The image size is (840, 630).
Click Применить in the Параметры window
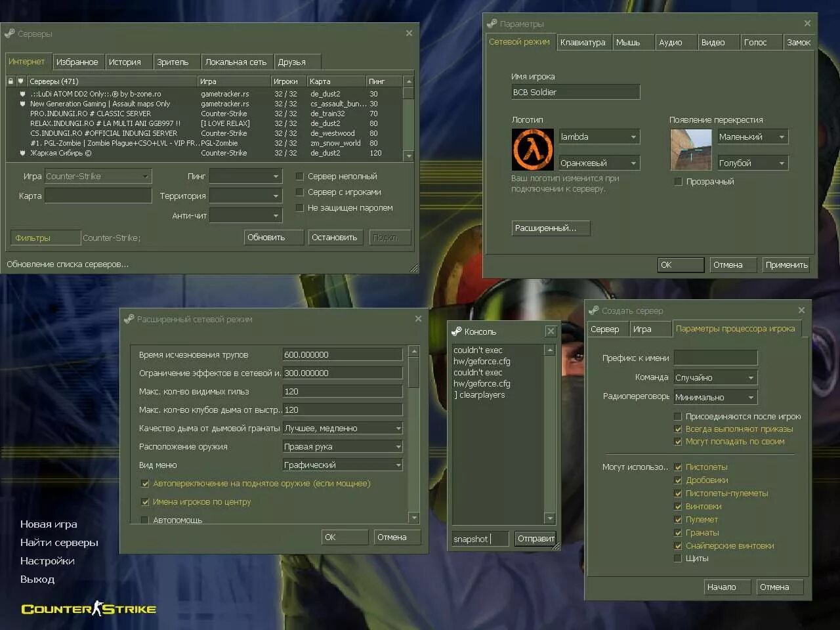click(x=786, y=265)
